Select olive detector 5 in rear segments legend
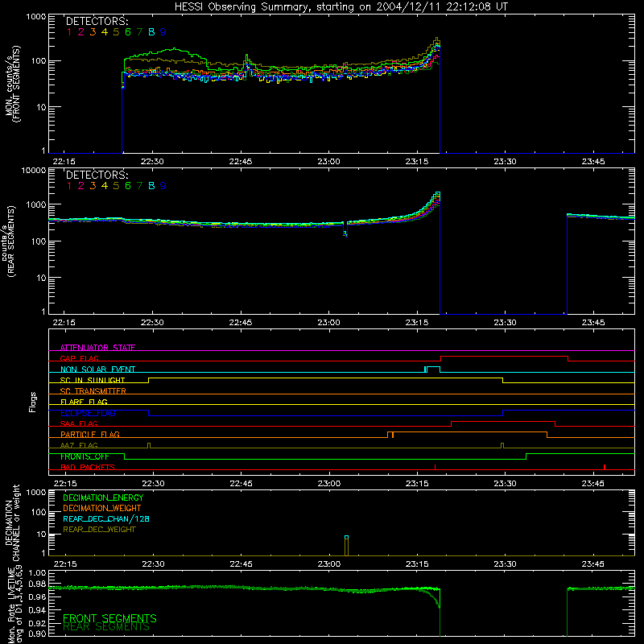The width and height of the screenshot is (644, 644). pos(116,186)
